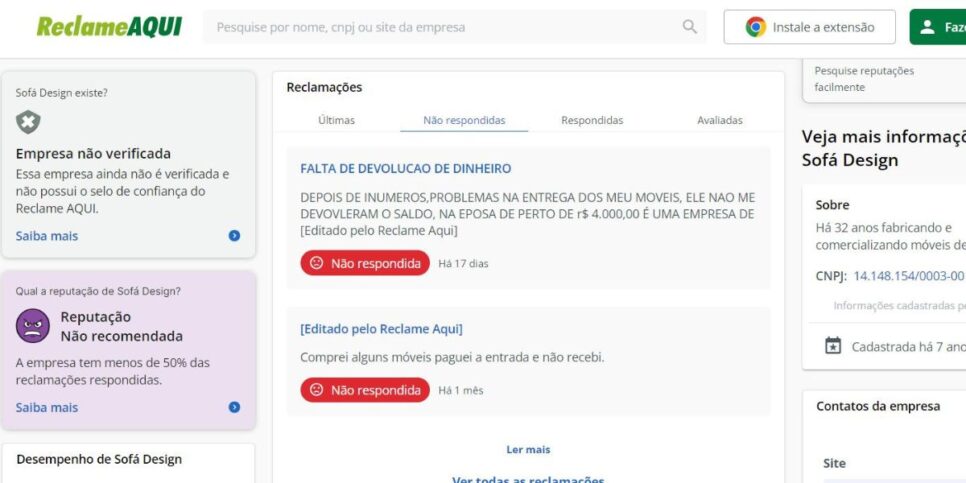Click the sad face icon on the 17 dias complaint badge
The image size is (966, 483).
point(316,263)
